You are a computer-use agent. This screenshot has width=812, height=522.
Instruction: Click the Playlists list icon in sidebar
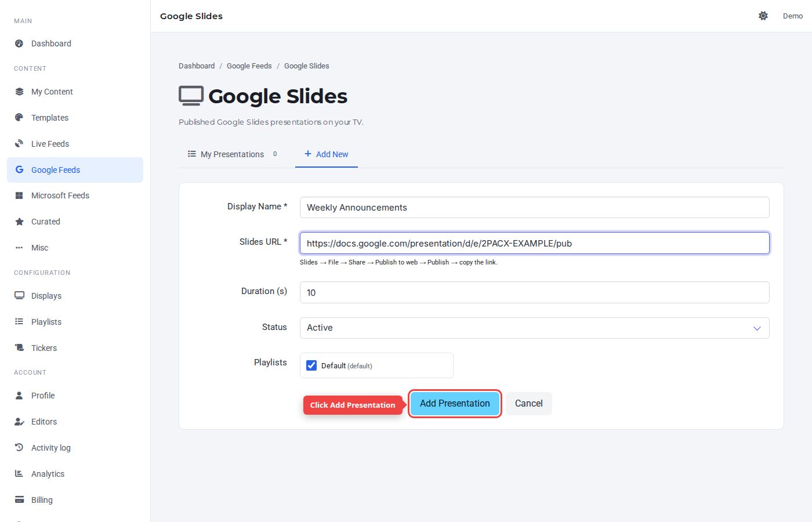19,322
